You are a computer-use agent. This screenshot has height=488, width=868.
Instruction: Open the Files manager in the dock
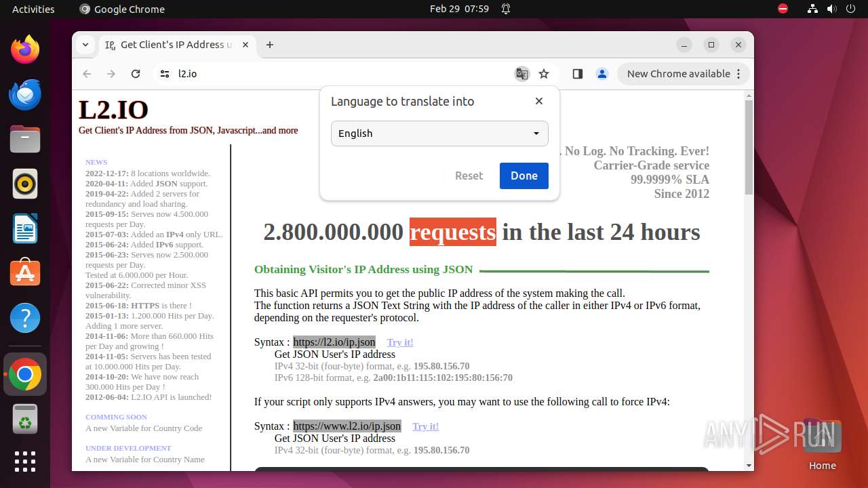[x=25, y=139]
